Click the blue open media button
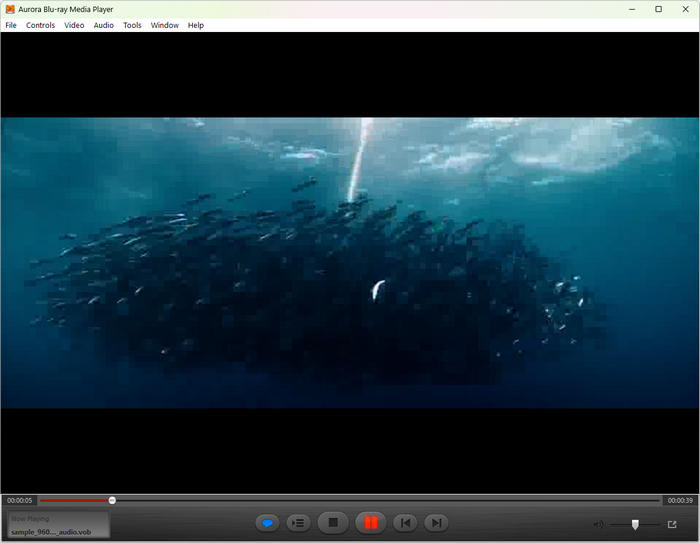Viewport: 700px width, 543px height. pos(267,523)
